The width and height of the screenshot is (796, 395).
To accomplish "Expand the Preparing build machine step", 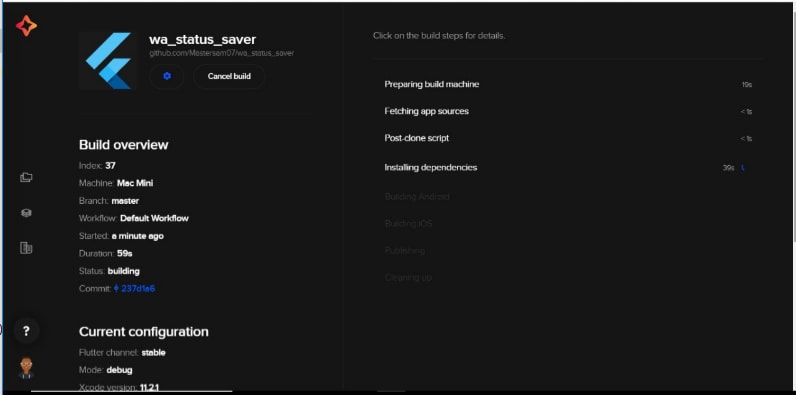I will [x=568, y=84].
